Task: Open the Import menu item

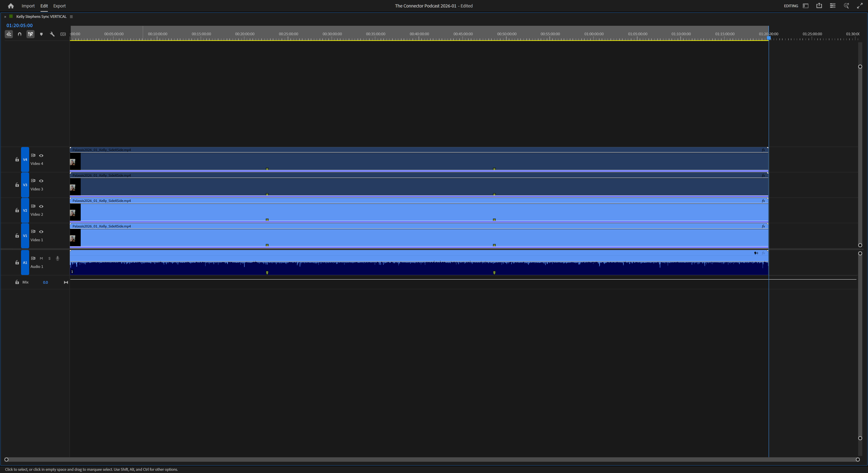Action: tap(28, 6)
